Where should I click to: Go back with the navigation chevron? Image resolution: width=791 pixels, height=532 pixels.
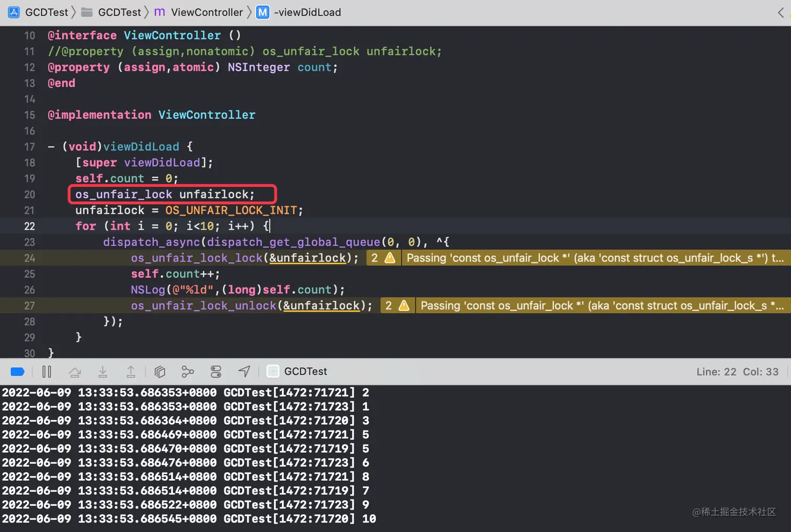[781, 13]
